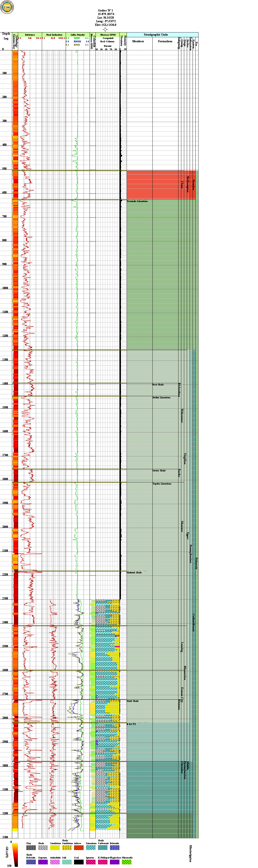Click the "Lansing" group label

[182, 647]
